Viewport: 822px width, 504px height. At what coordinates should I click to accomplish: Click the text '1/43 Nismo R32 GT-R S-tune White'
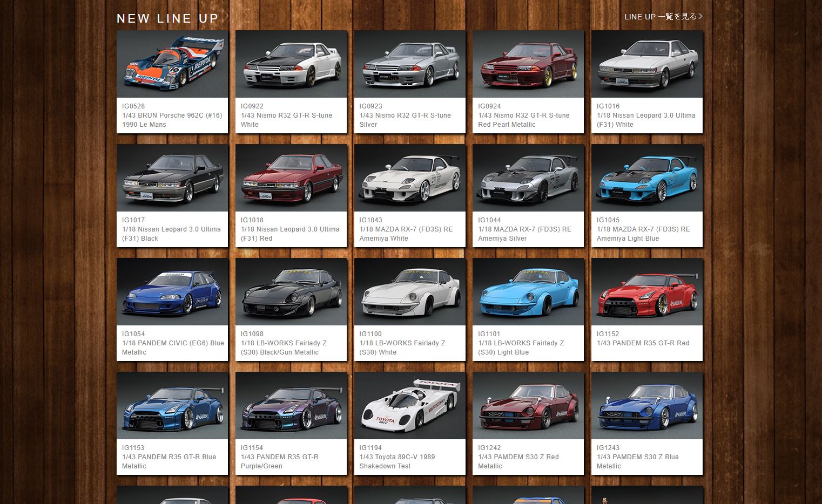(286, 120)
